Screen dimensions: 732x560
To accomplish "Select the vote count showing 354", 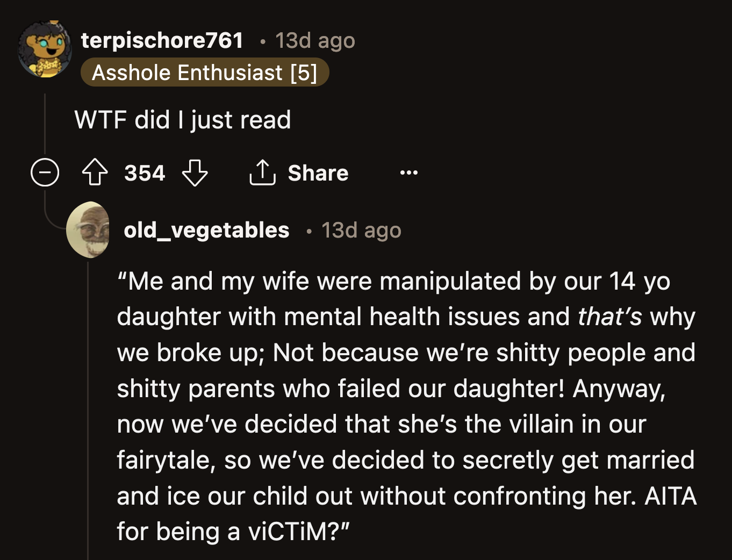I will (x=144, y=173).
